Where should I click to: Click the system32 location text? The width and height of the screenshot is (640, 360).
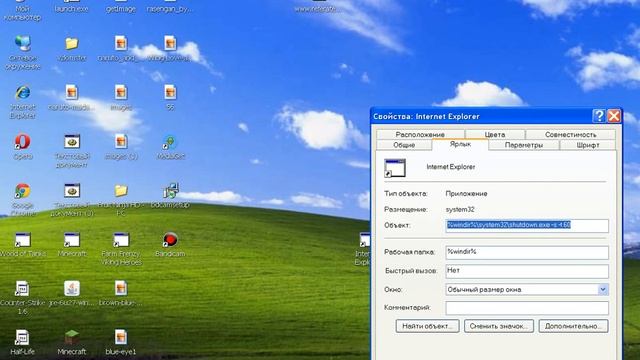(x=460, y=209)
